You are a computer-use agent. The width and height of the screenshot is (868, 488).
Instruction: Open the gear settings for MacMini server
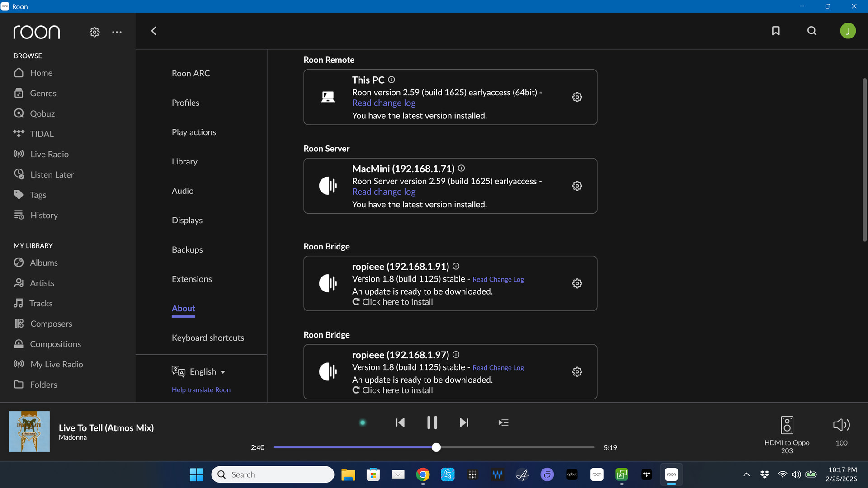pos(577,186)
